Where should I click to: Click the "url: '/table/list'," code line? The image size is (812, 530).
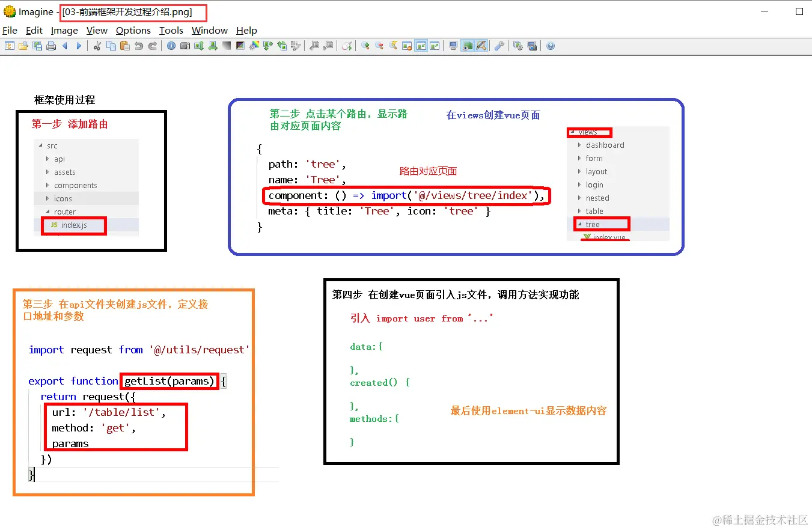click(109, 412)
